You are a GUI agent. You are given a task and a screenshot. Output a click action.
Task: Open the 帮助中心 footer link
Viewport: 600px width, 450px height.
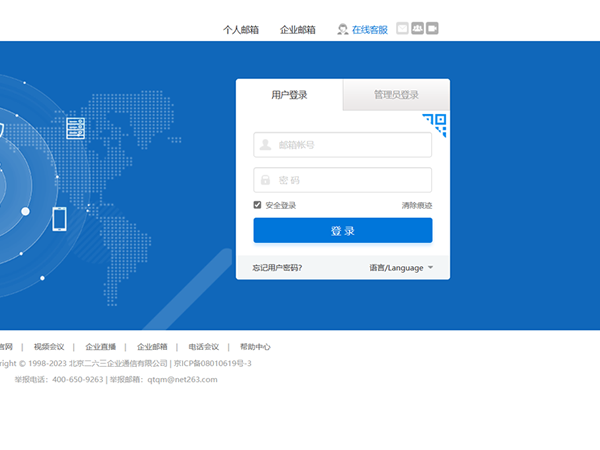(255, 347)
